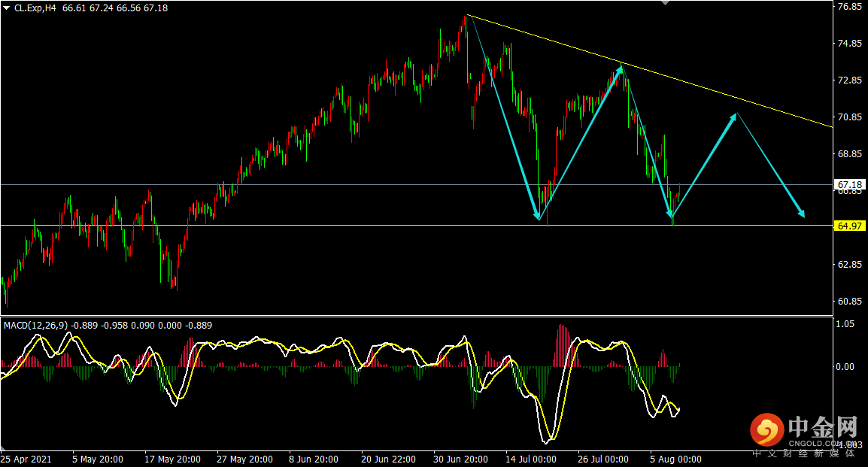
Task: Click the chart shift marker at top edge
Action: [x=666, y=3]
